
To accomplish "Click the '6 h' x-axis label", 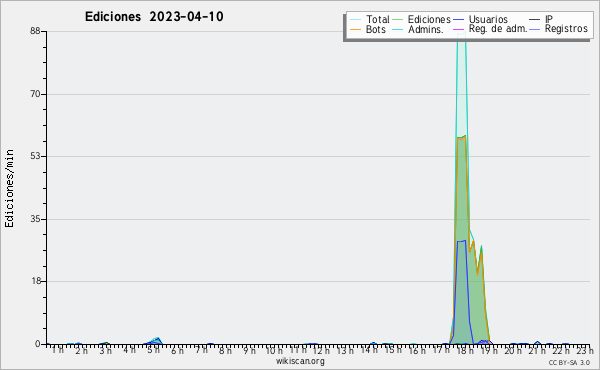I will coord(178,350).
